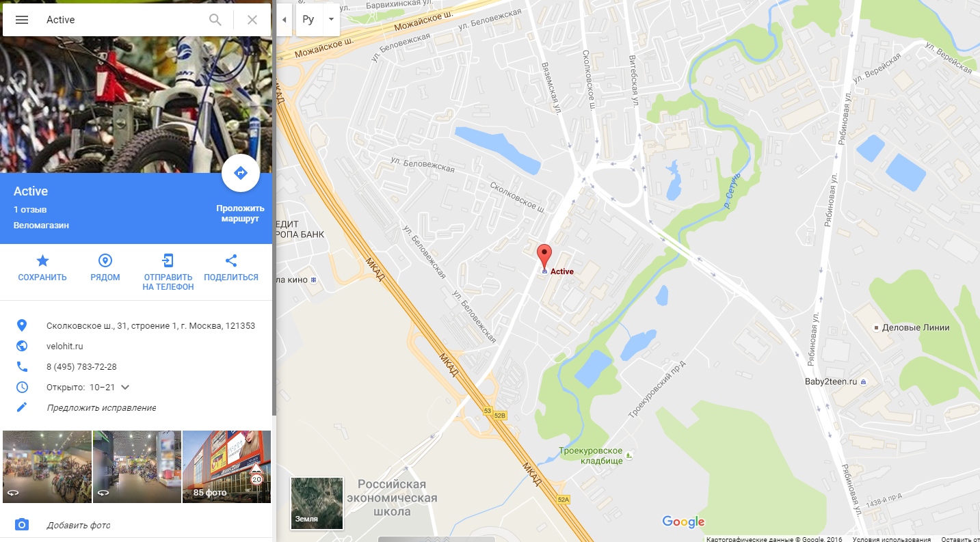Open the Ру language dropdown arrow
980x542 pixels.
click(x=331, y=20)
